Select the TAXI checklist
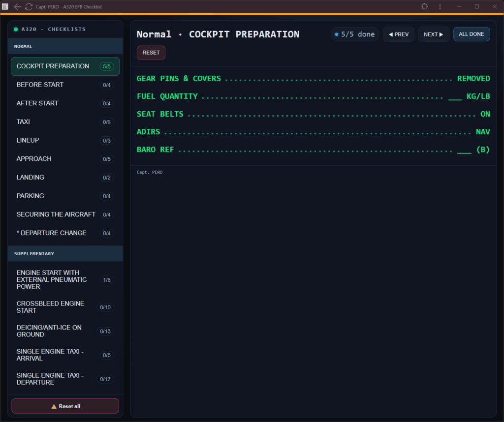 point(65,121)
